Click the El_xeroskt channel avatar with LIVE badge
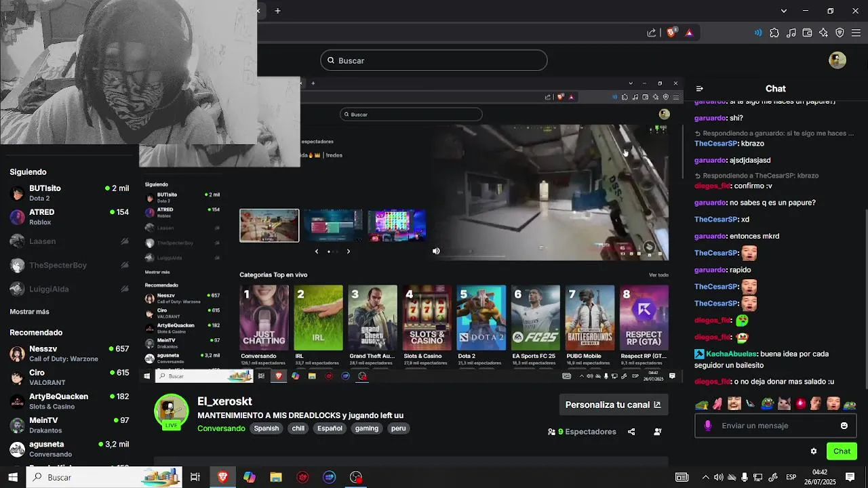 pos(171,411)
